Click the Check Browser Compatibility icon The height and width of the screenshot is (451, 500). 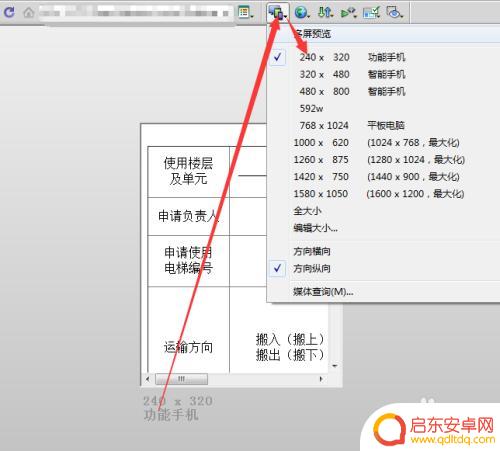click(x=371, y=13)
